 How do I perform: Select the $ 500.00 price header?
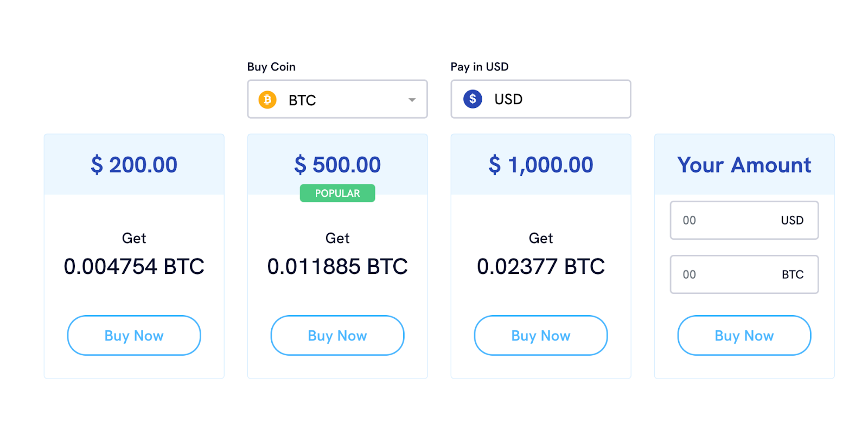click(337, 165)
